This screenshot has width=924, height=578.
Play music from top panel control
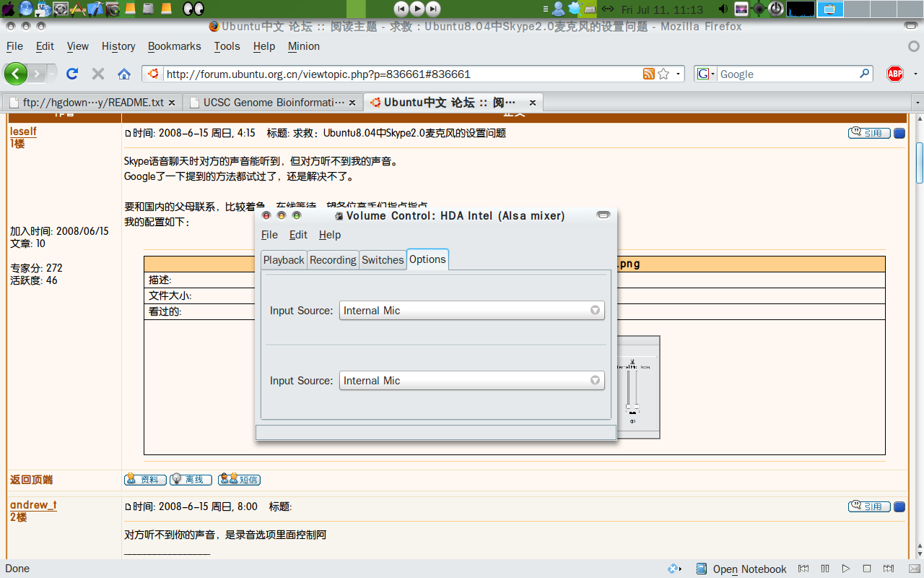click(x=417, y=9)
